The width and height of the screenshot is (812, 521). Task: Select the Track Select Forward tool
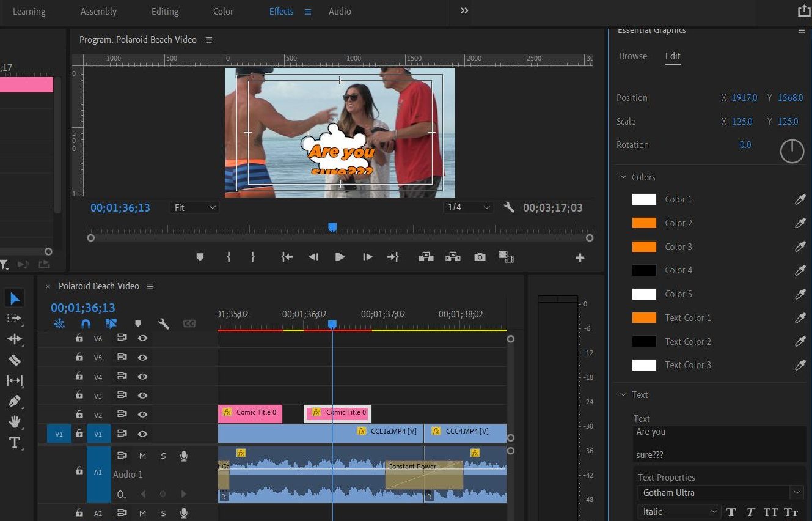coord(15,319)
